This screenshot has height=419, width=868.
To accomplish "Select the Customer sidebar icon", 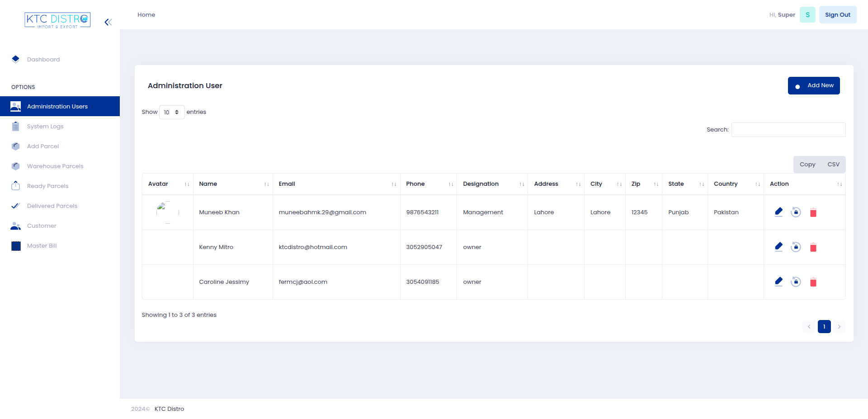I will pyautogui.click(x=15, y=226).
